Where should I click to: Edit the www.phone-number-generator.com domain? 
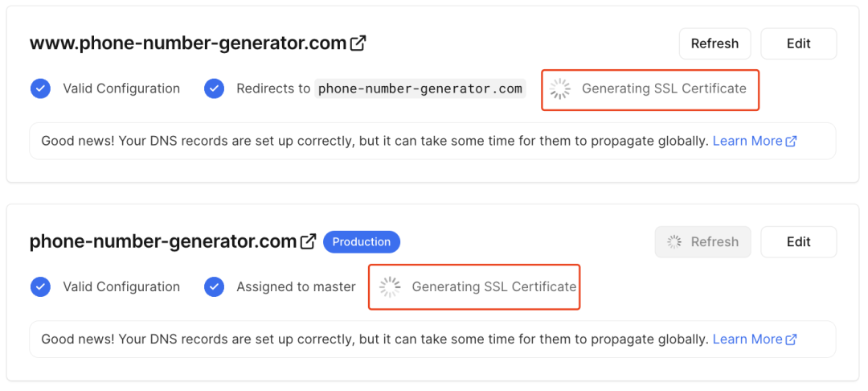[x=798, y=43]
